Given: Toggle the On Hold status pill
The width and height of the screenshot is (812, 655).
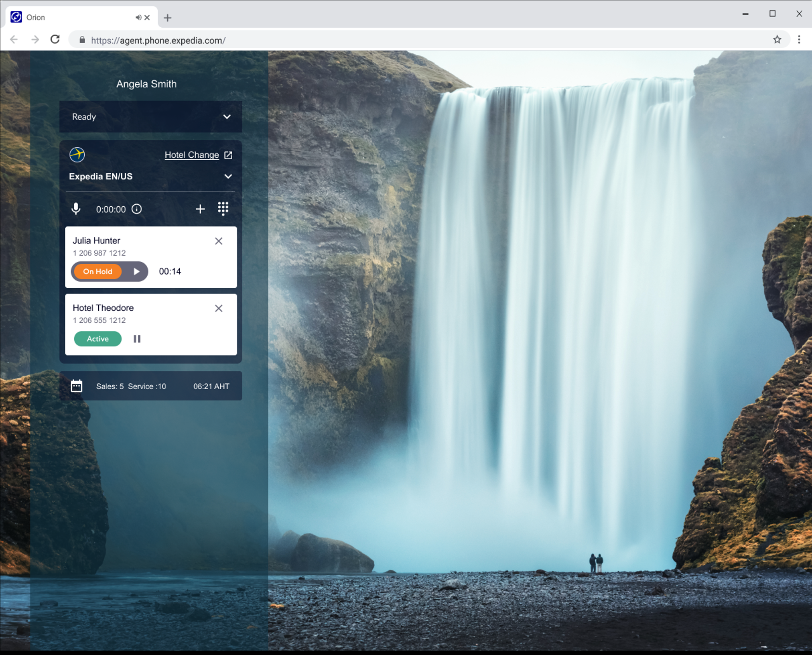Looking at the screenshot, I should click(x=98, y=271).
